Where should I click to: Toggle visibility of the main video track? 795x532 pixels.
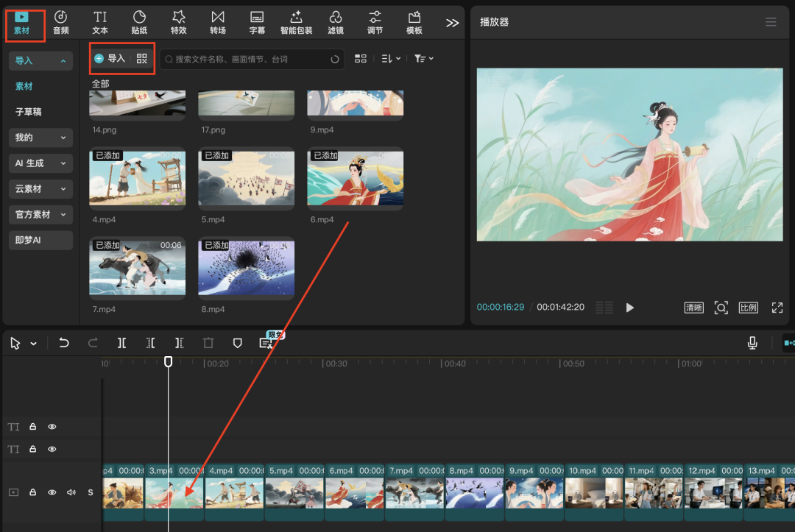[52, 492]
